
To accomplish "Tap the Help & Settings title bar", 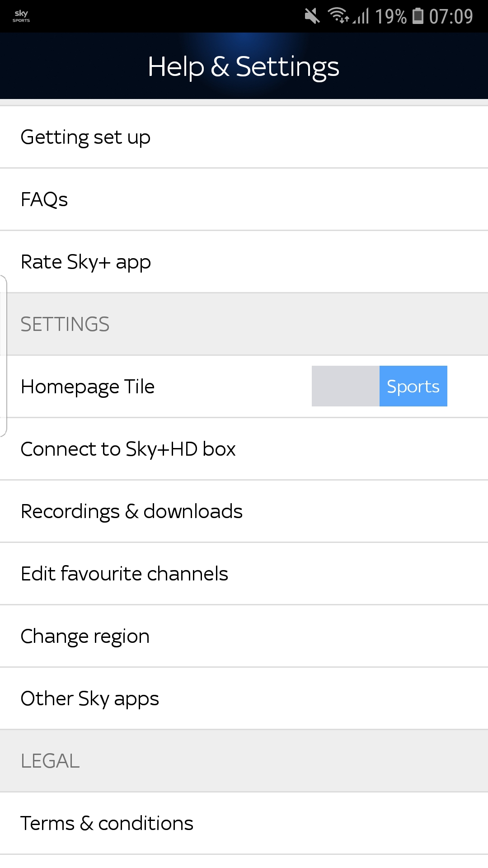I will (244, 65).
